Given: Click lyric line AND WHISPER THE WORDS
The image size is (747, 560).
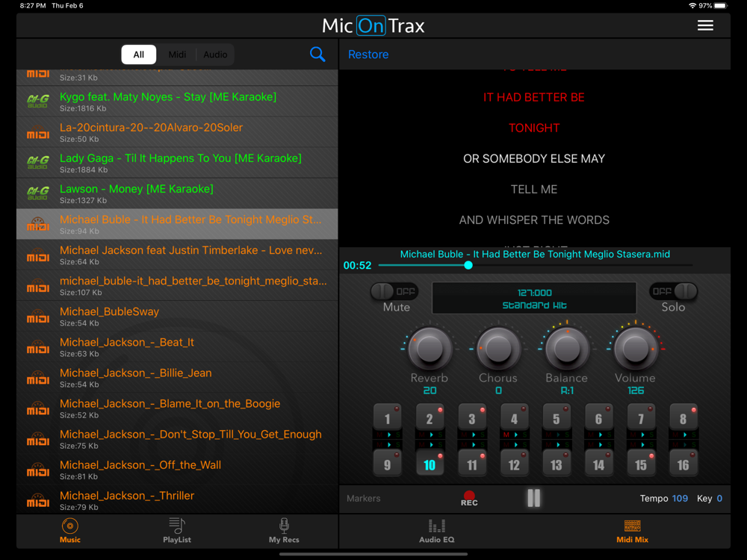Looking at the screenshot, I should (x=534, y=220).
